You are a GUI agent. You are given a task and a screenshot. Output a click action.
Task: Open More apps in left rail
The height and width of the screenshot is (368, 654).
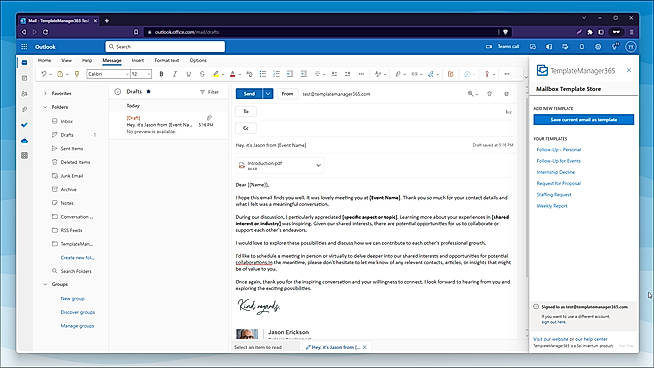tap(25, 156)
